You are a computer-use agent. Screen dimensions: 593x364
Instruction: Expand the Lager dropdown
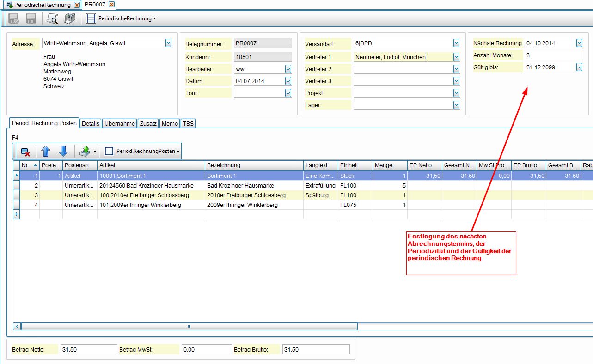click(x=457, y=105)
